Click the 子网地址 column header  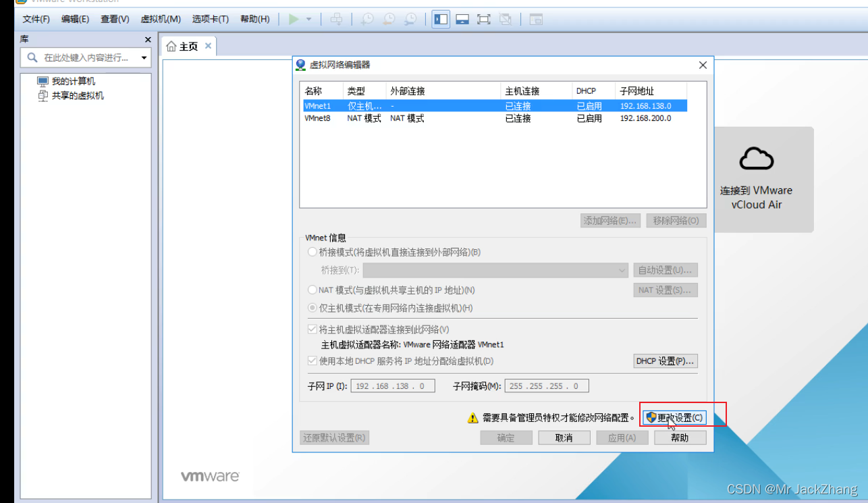(x=651, y=91)
